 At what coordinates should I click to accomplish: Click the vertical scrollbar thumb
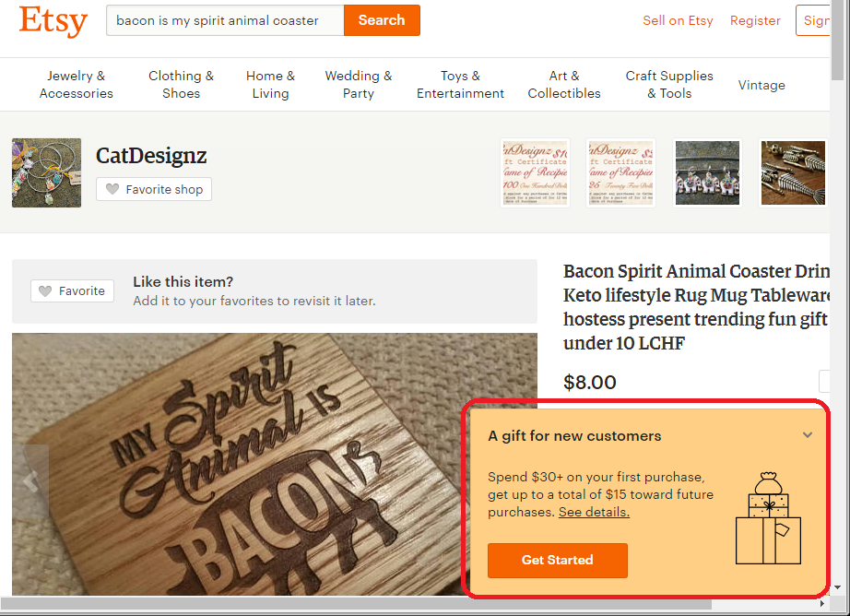pyautogui.click(x=837, y=41)
